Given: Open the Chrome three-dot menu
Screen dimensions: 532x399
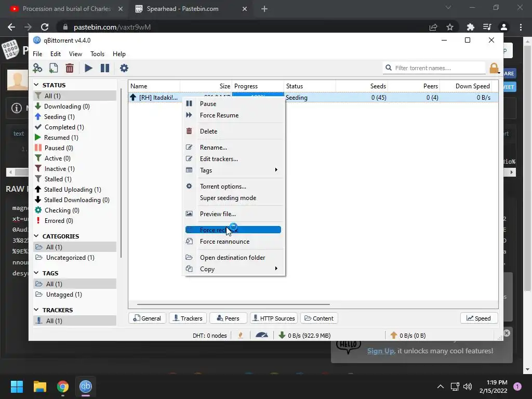Looking at the screenshot, I should pos(521,27).
